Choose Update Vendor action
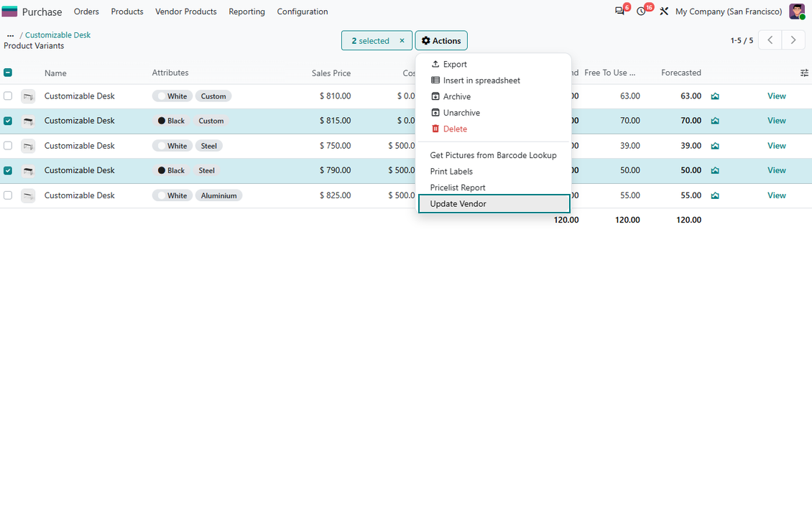This screenshot has height=515, width=812. click(x=494, y=203)
